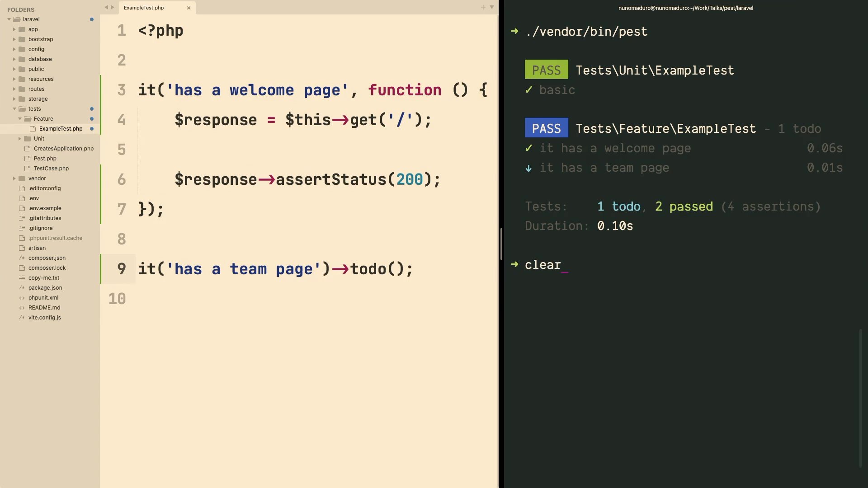Expand the app folder
This screenshot has width=868, height=488.
[14, 29]
